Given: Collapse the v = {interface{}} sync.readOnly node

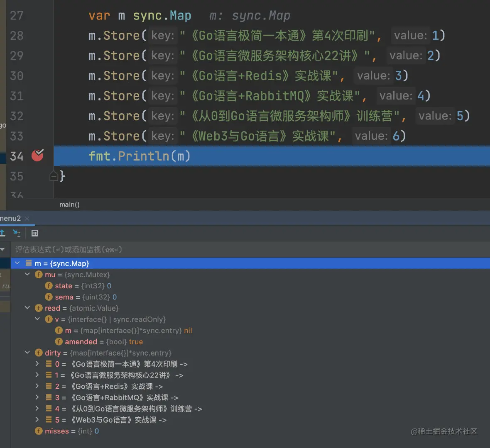Looking at the screenshot, I should [37, 319].
